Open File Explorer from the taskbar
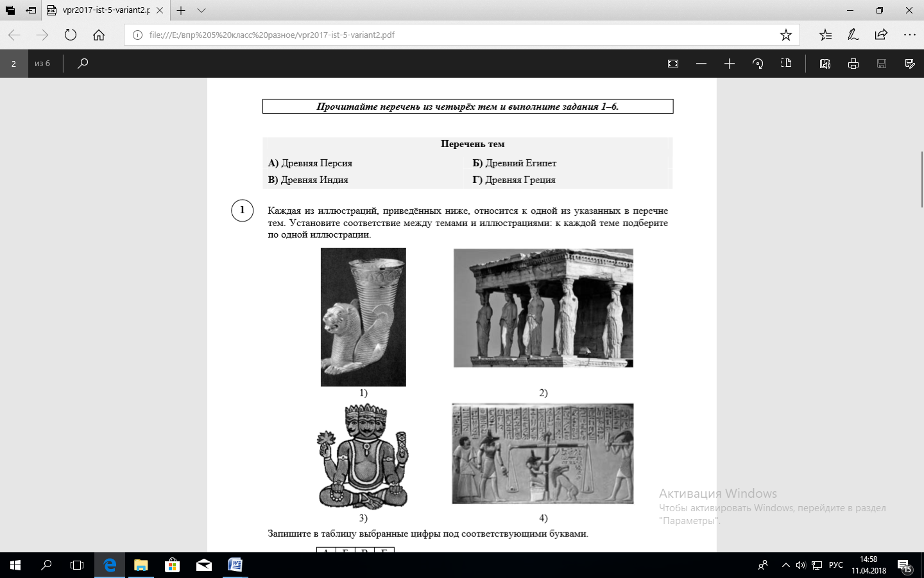 tap(141, 565)
